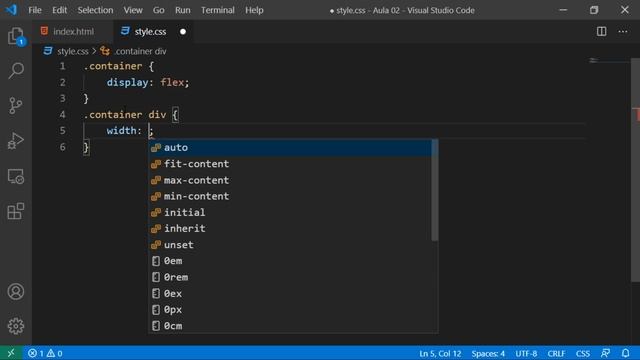
Task: Click line number 1 in gutter
Action: 62,66
